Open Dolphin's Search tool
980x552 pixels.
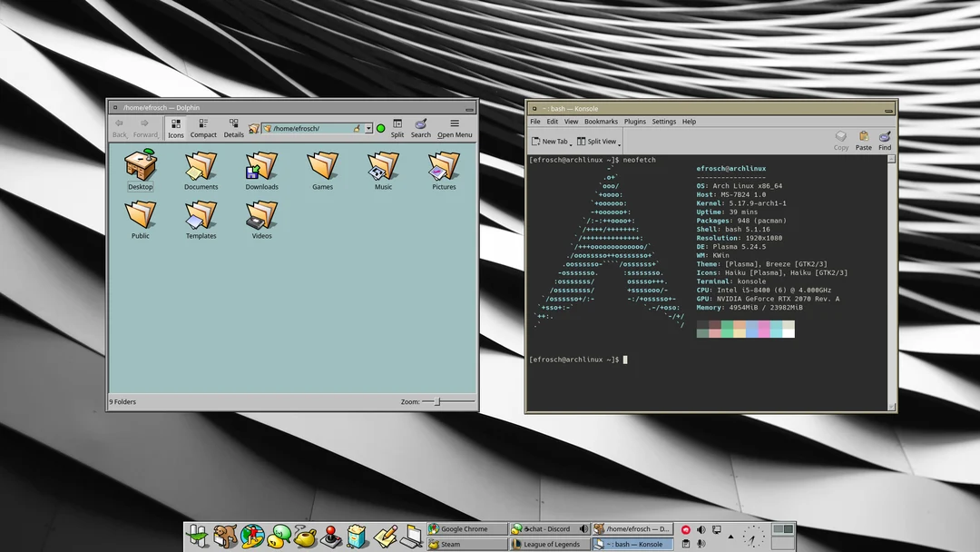420,128
